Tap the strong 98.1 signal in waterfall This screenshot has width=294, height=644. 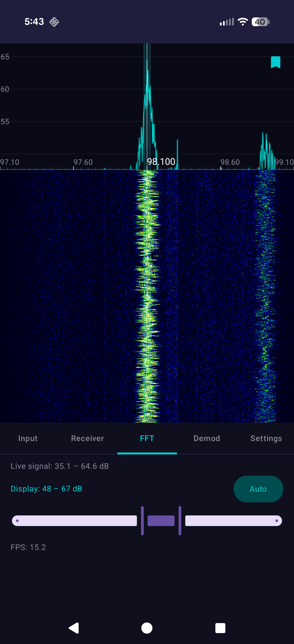147,296
